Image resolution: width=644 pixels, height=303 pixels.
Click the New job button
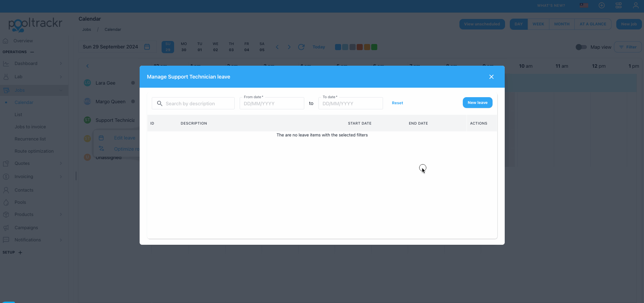(x=629, y=24)
